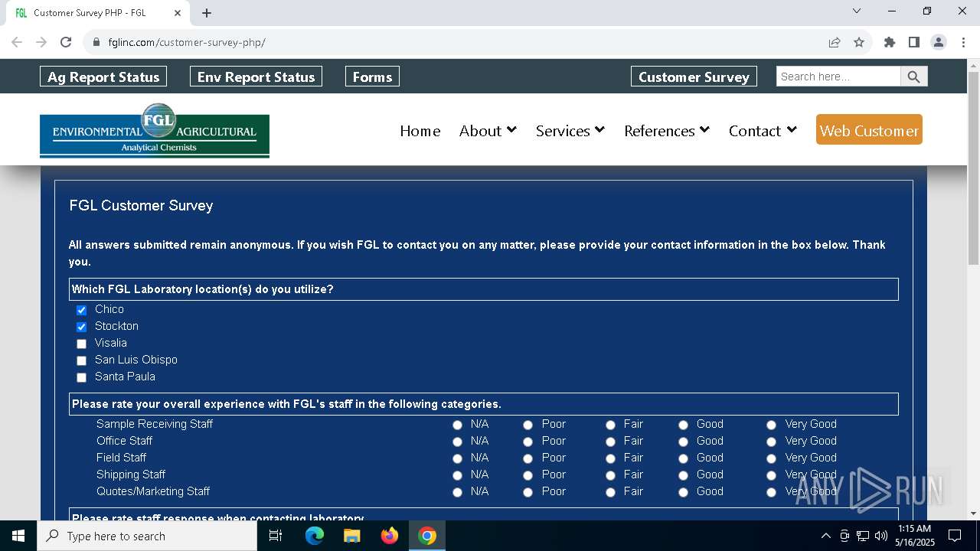Click the FGL Customer Survey heading

(141, 205)
